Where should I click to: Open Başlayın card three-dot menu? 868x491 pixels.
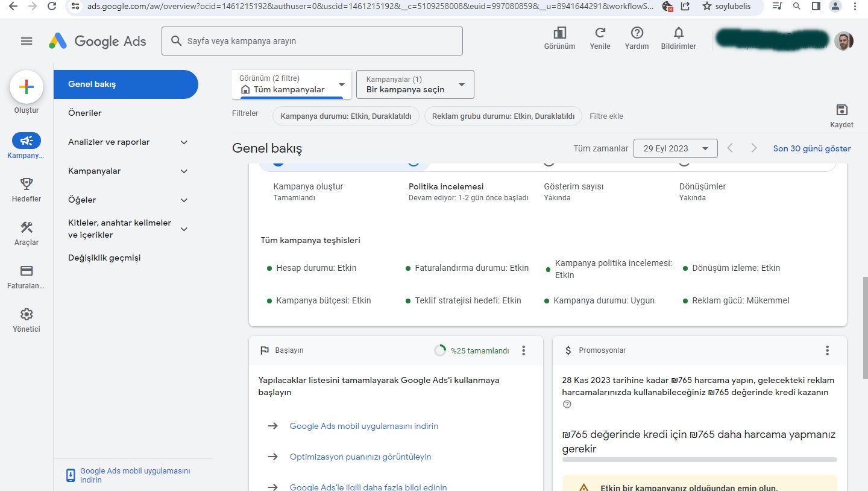524,350
